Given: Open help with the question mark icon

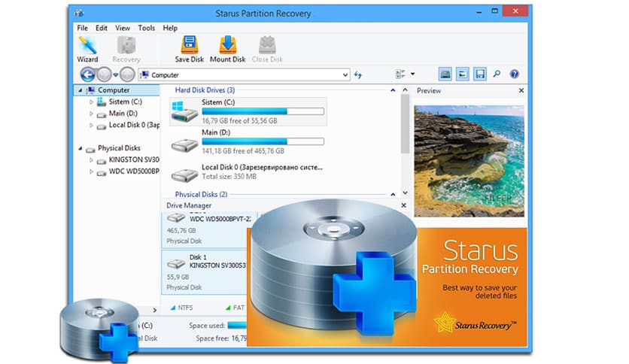Looking at the screenshot, I should click(x=515, y=74).
